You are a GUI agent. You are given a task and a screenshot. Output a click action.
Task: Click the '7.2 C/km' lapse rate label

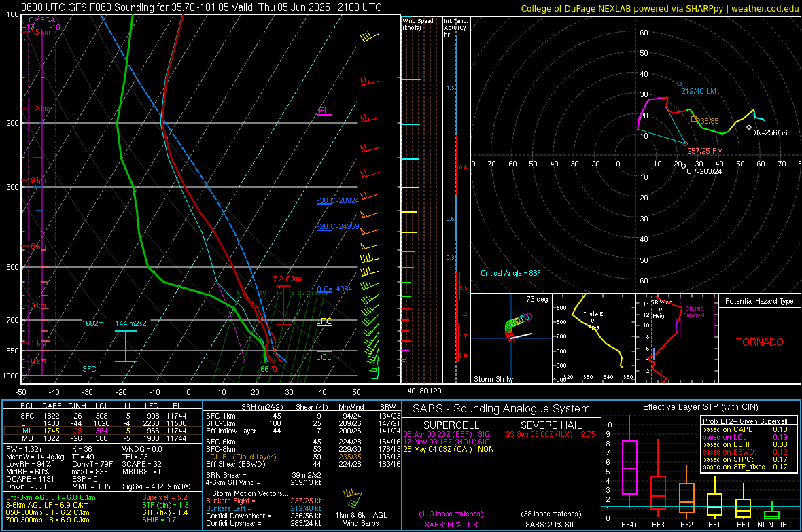(x=287, y=279)
